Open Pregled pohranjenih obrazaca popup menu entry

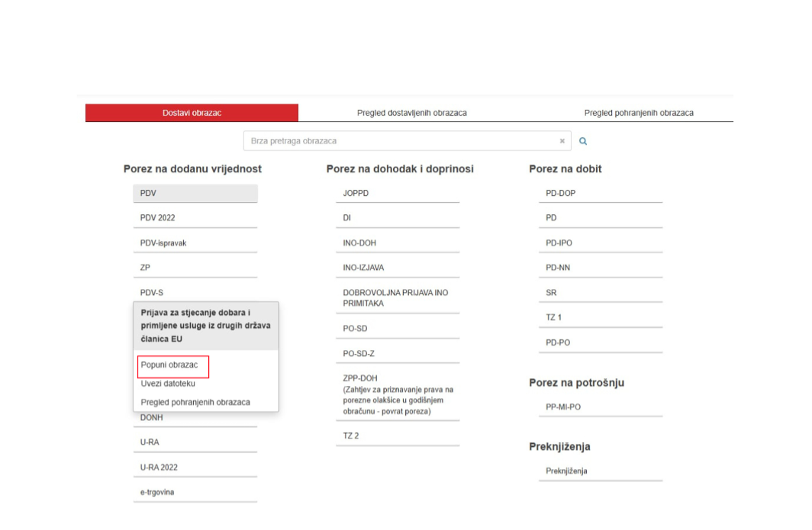pos(195,402)
